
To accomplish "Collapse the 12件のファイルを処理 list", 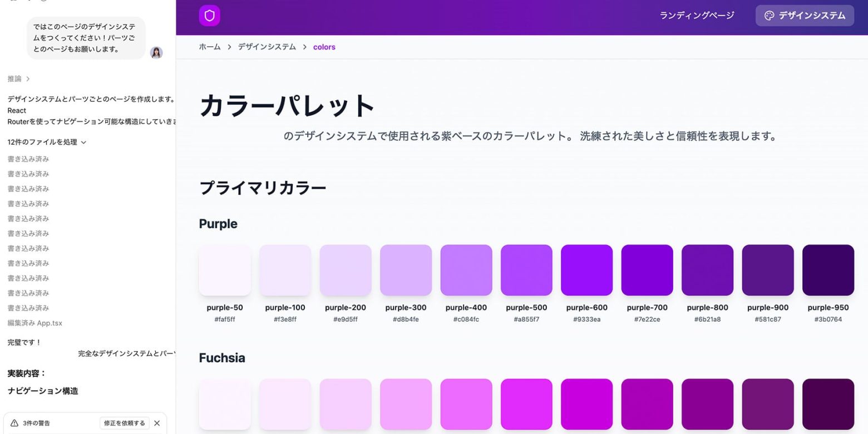I will [47, 142].
